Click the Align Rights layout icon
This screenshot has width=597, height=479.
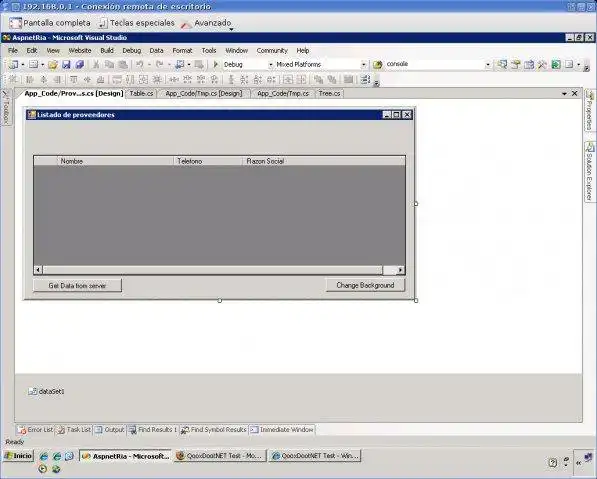pyautogui.click(x=57, y=80)
